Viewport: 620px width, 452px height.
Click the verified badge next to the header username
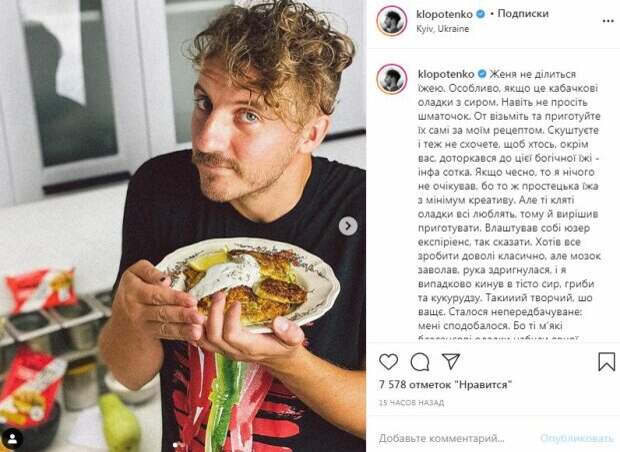pyautogui.click(x=480, y=14)
